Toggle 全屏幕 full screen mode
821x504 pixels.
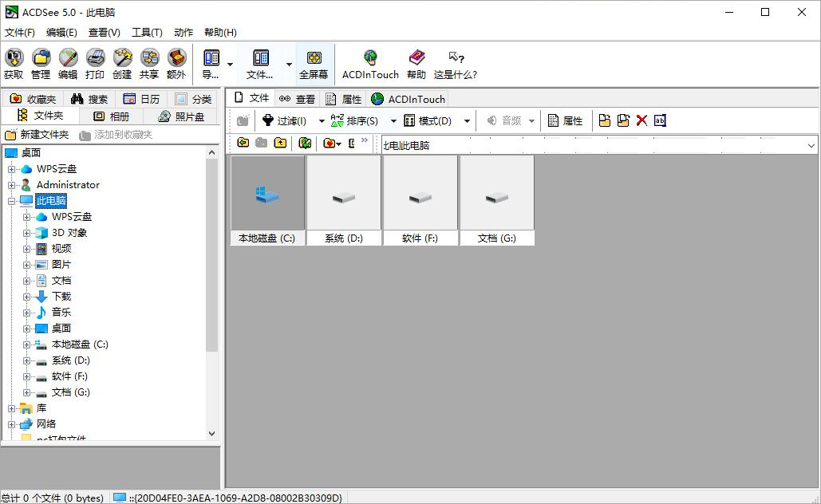[314, 64]
